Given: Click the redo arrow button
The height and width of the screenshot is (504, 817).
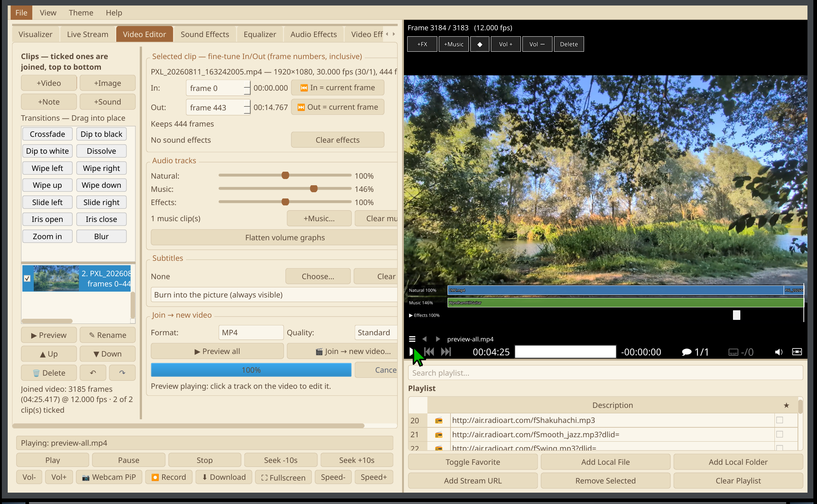Looking at the screenshot, I should 122,373.
